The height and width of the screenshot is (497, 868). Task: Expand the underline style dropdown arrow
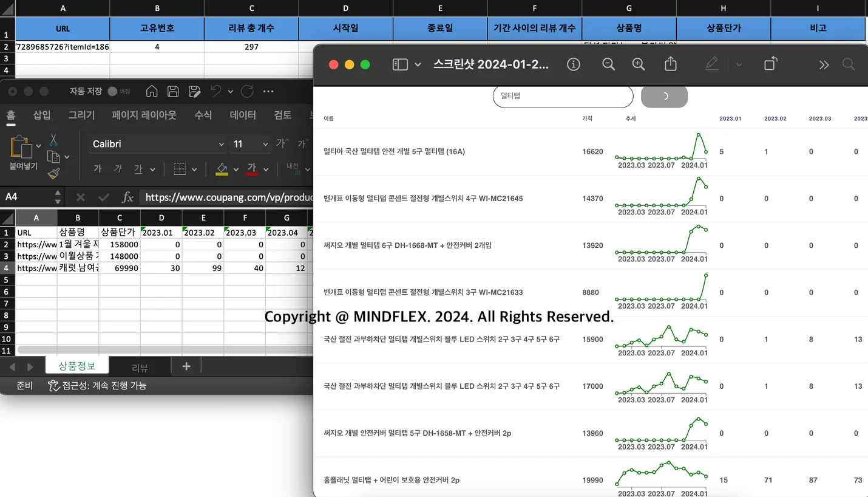(153, 170)
